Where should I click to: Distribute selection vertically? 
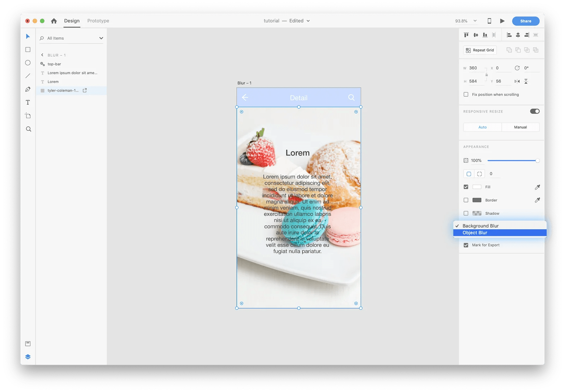point(494,35)
